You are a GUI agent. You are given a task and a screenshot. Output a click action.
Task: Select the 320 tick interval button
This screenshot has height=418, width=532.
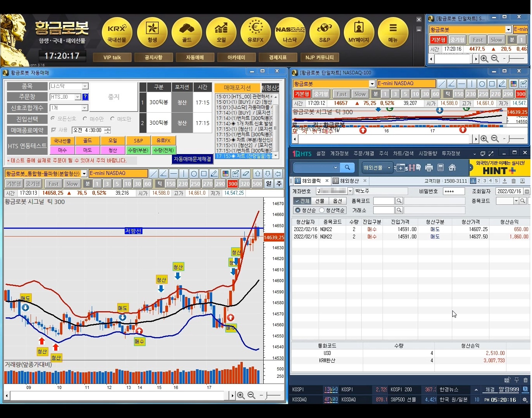tap(245, 184)
